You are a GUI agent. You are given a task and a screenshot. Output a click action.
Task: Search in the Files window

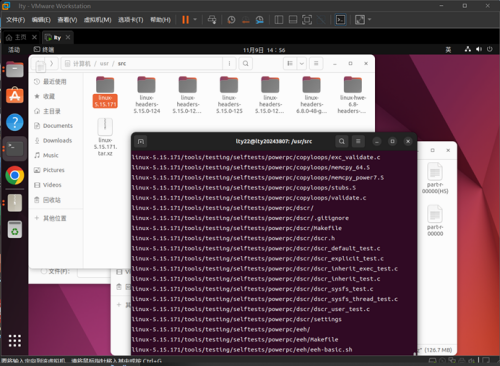(x=246, y=63)
